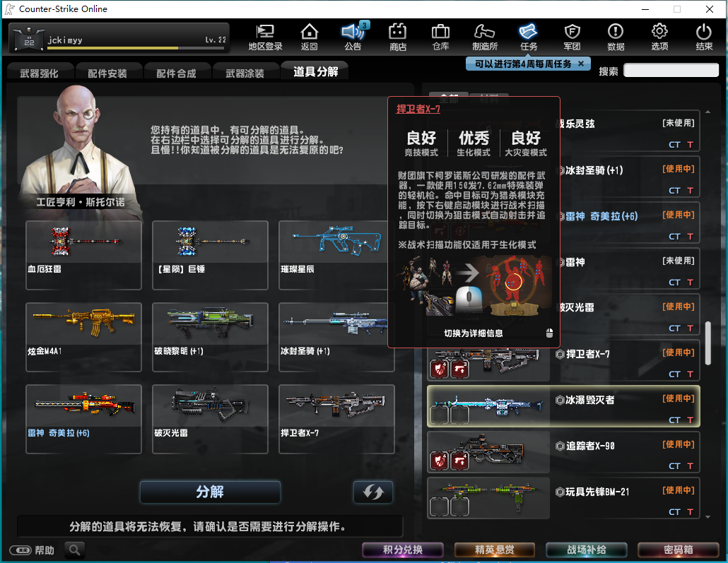The width and height of the screenshot is (728, 563).
Task: Open the 精英悬赏 button
Action: tap(495, 550)
